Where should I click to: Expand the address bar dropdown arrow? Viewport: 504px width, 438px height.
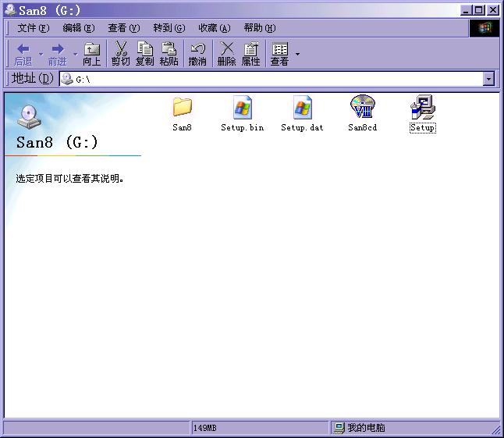pos(488,79)
